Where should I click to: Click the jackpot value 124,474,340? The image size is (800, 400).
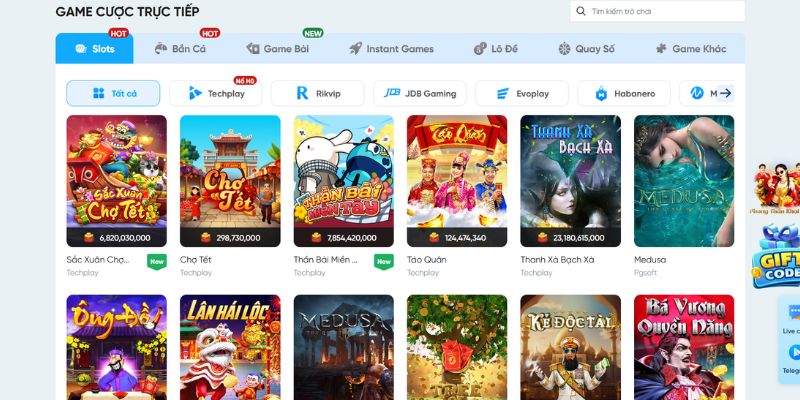465,238
